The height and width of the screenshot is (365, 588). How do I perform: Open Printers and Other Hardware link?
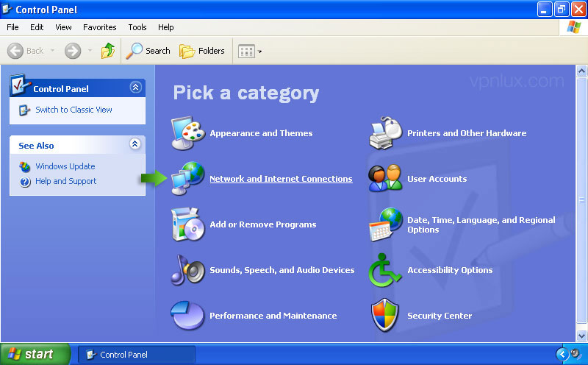467,133
